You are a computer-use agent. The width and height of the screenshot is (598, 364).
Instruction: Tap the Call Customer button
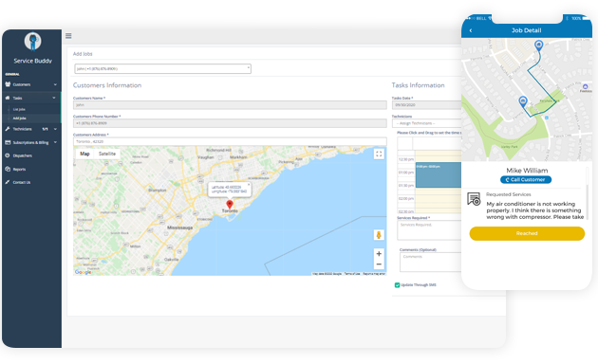pos(526,180)
